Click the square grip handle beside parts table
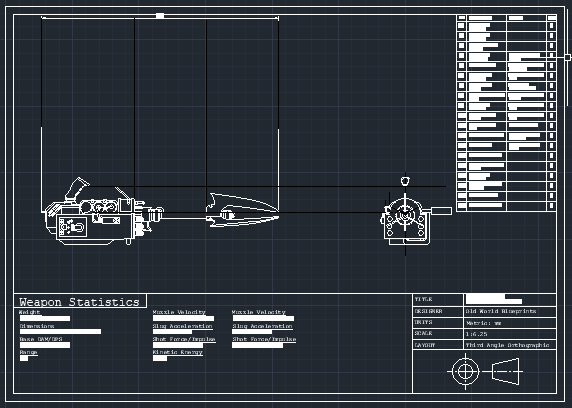 pyautogui.click(x=568, y=57)
